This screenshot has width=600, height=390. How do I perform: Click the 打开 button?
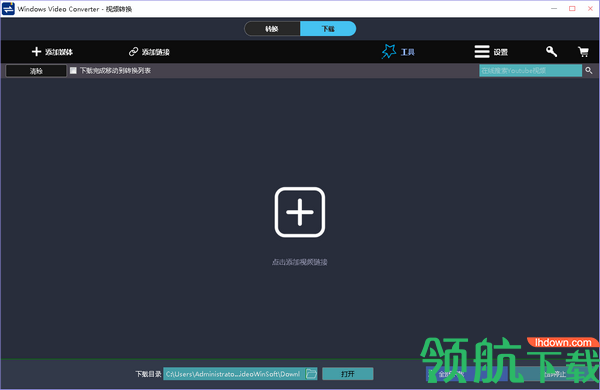pos(347,374)
